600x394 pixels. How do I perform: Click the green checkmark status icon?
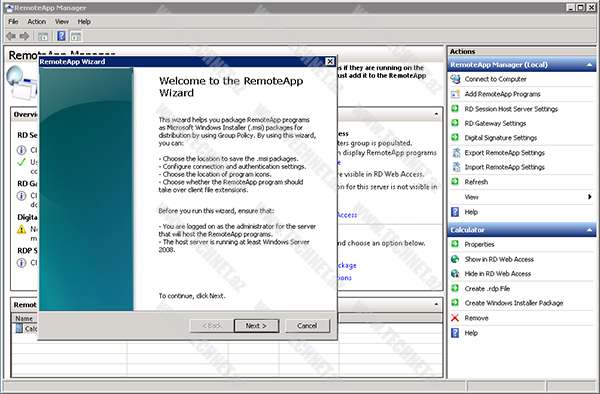click(x=21, y=162)
